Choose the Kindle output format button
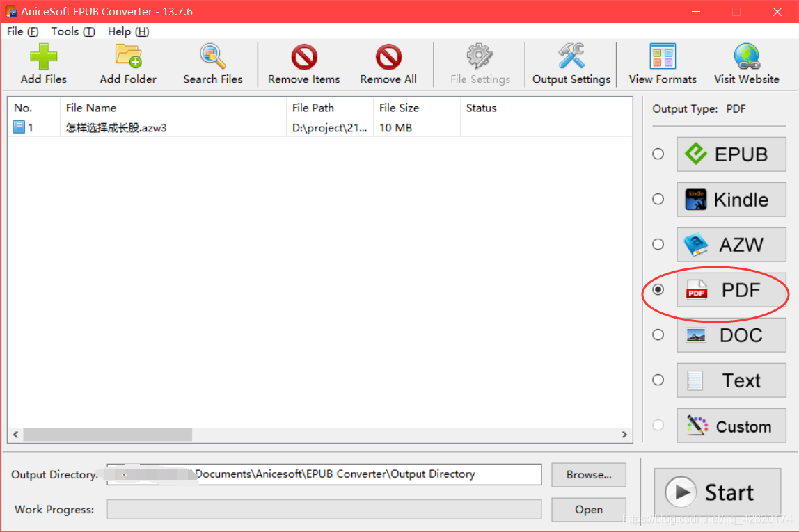 (x=731, y=200)
